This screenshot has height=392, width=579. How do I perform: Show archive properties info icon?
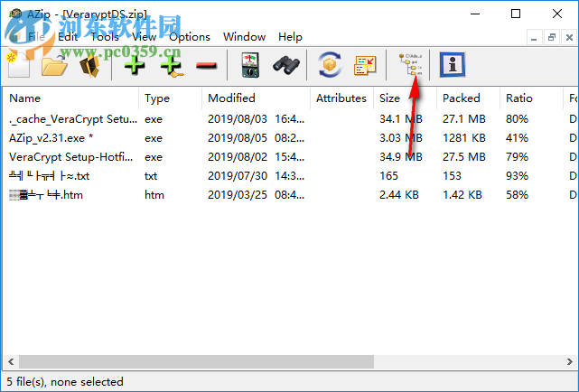[x=452, y=65]
